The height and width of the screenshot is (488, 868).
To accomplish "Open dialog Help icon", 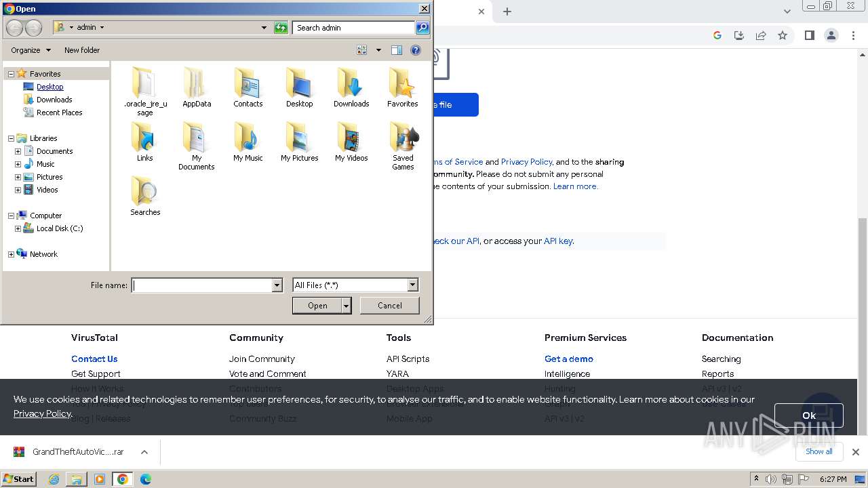I will [416, 50].
